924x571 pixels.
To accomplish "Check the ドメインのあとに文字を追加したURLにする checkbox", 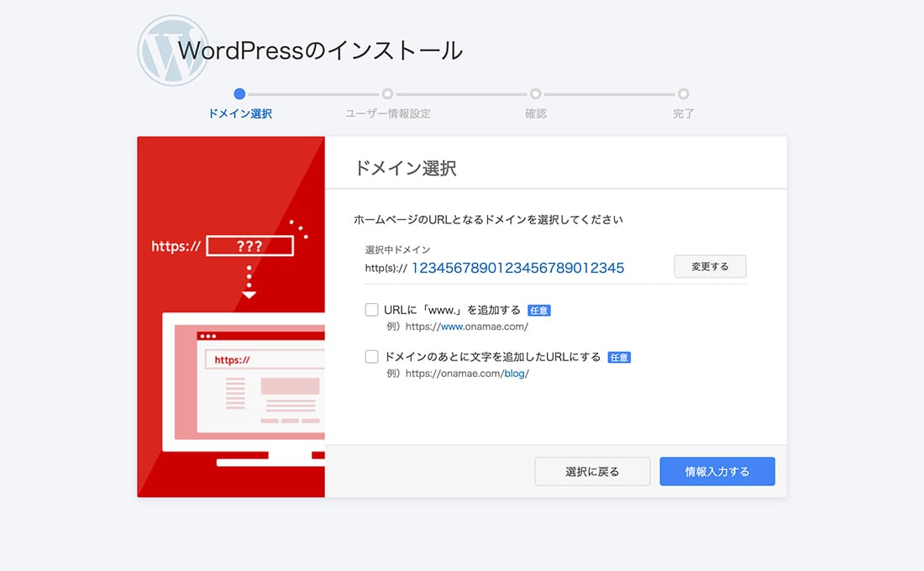I will [x=371, y=357].
